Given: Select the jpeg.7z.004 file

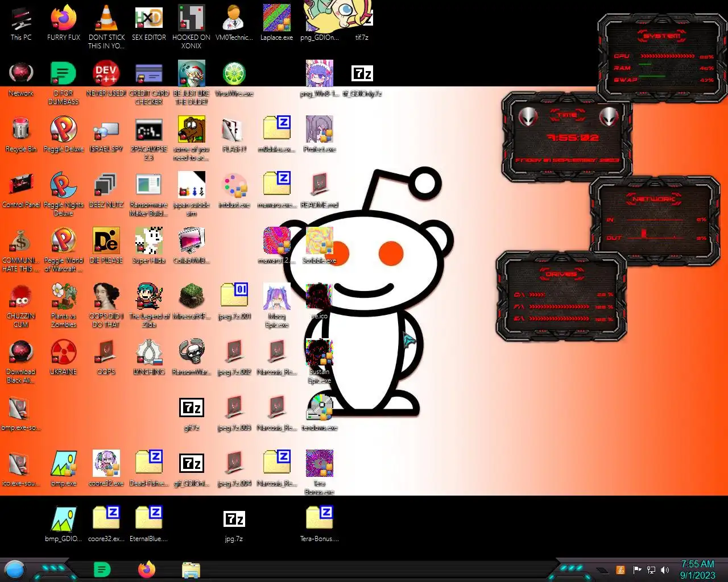Looking at the screenshot, I should coord(234,469).
